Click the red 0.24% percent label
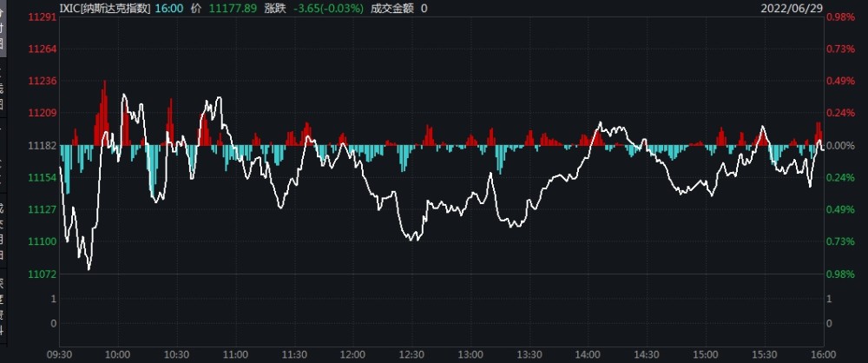 click(x=840, y=113)
